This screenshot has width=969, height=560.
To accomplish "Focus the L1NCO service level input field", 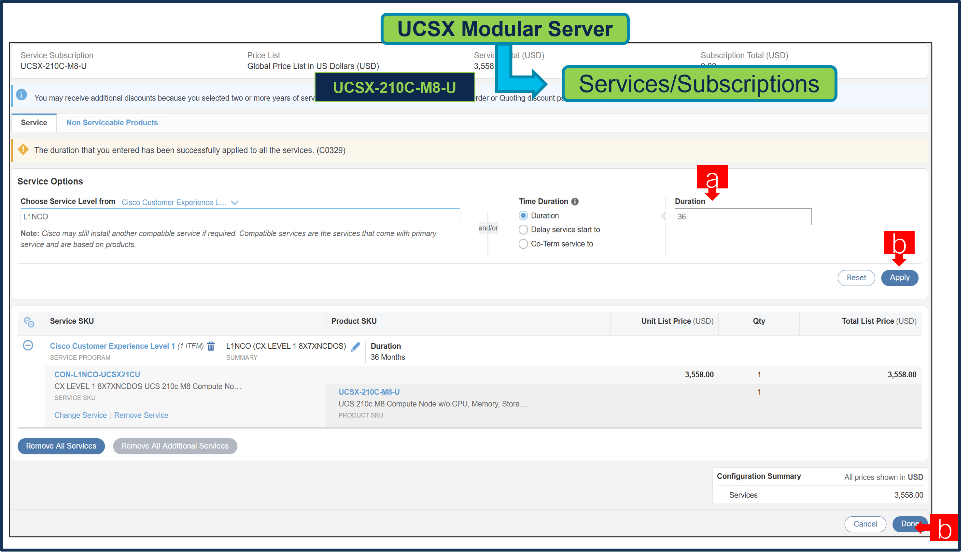I will (243, 219).
